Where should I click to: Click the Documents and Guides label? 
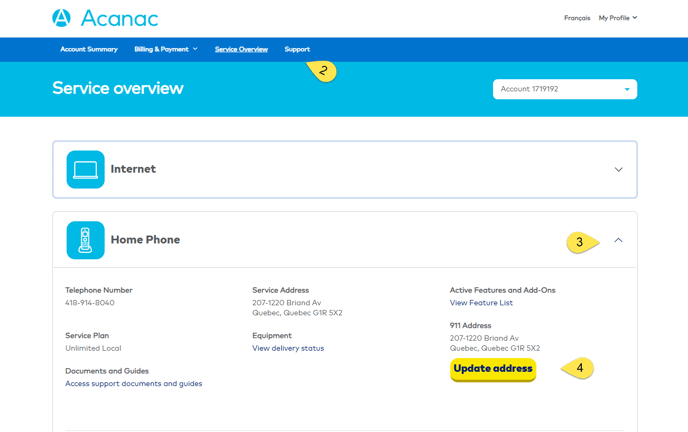pyautogui.click(x=107, y=371)
